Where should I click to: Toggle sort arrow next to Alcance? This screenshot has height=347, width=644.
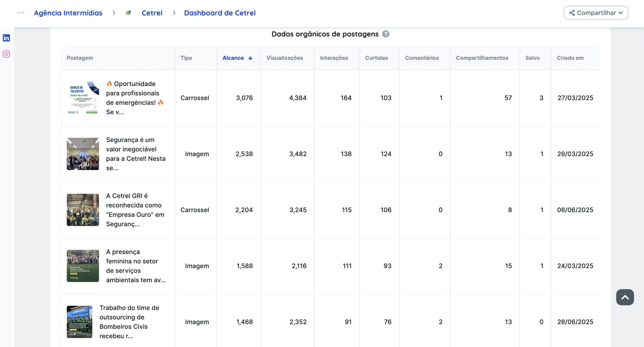click(250, 58)
